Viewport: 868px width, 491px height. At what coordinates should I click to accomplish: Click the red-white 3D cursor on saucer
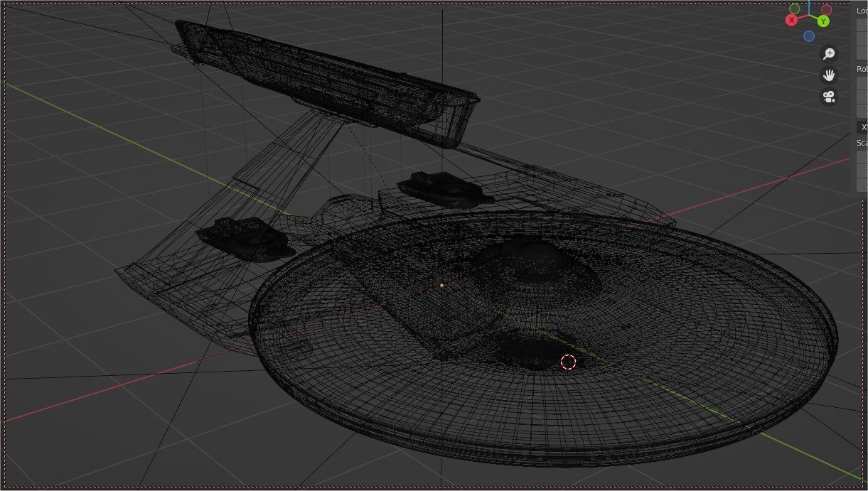568,362
